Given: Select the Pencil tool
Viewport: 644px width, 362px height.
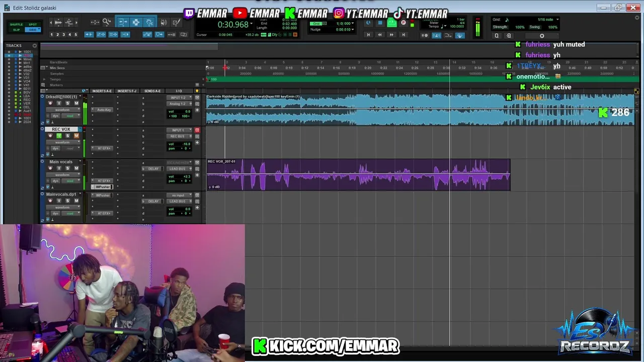Looking at the screenshot, I should 176,22.
